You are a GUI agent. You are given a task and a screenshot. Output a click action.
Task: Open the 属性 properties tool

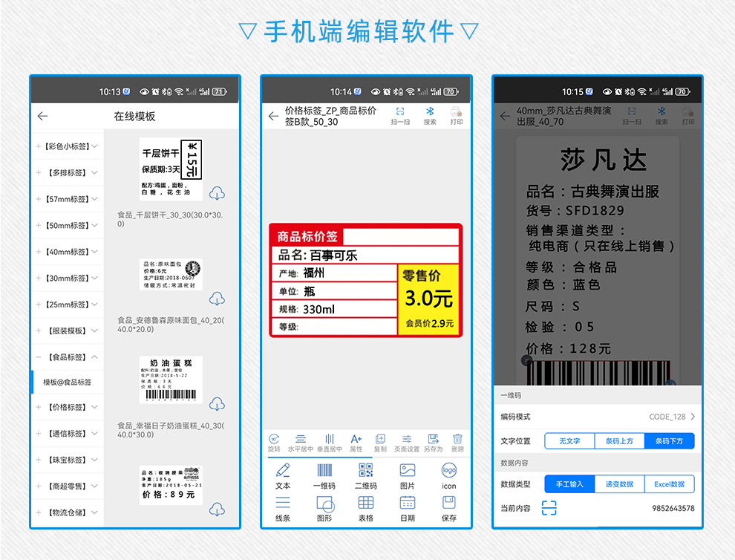pyautogui.click(x=356, y=443)
